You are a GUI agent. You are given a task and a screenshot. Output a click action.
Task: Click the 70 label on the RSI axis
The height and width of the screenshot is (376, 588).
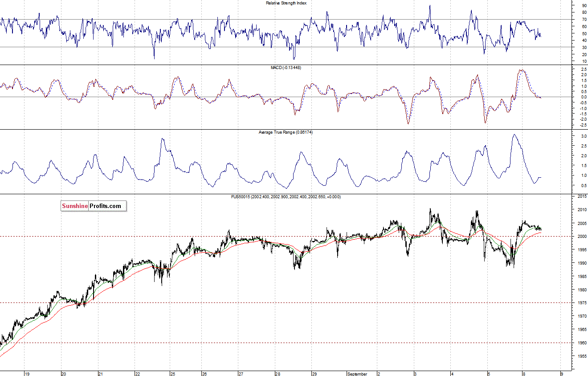[x=584, y=20]
